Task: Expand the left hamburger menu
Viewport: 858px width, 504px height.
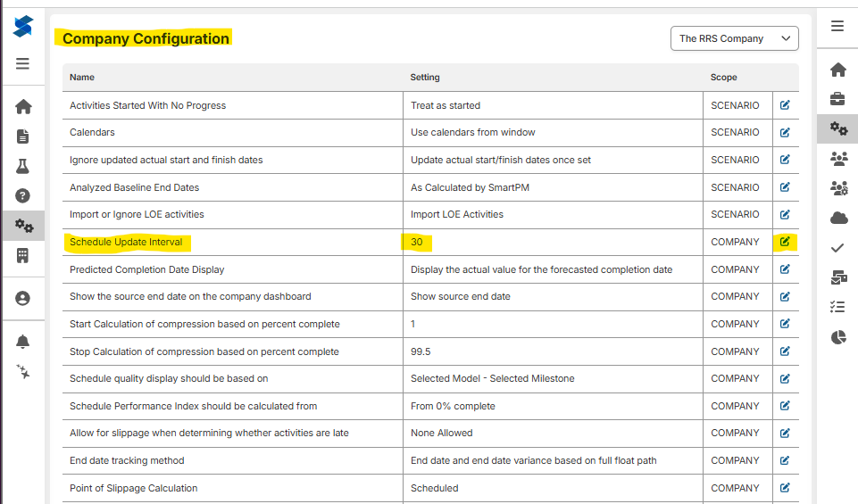Action: tap(22, 63)
